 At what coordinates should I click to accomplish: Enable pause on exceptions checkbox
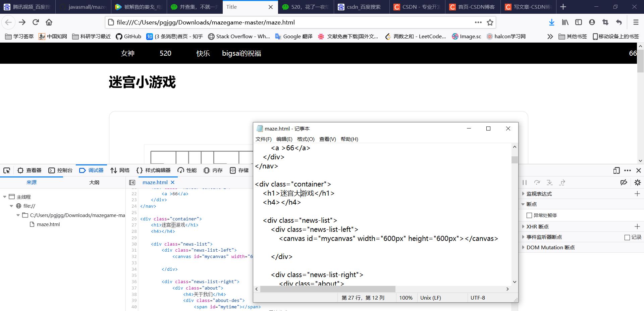[529, 215]
